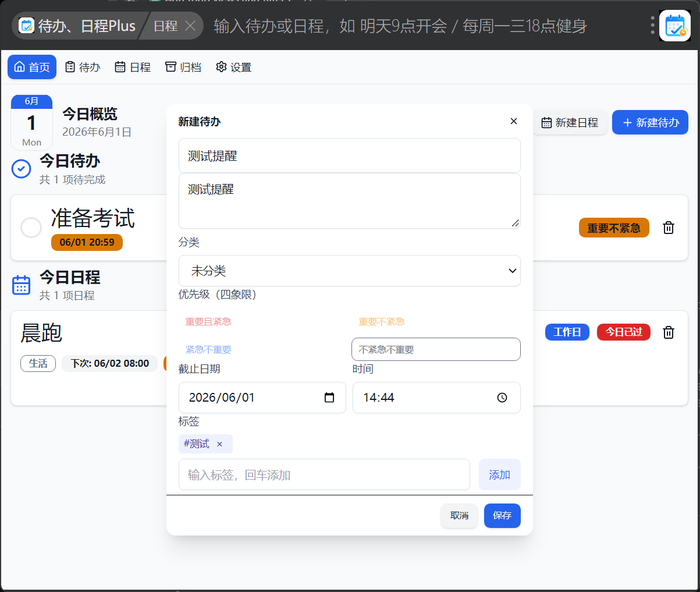Viewport: 700px width, 592px height.
Task: Click the 保存 button
Action: click(502, 516)
